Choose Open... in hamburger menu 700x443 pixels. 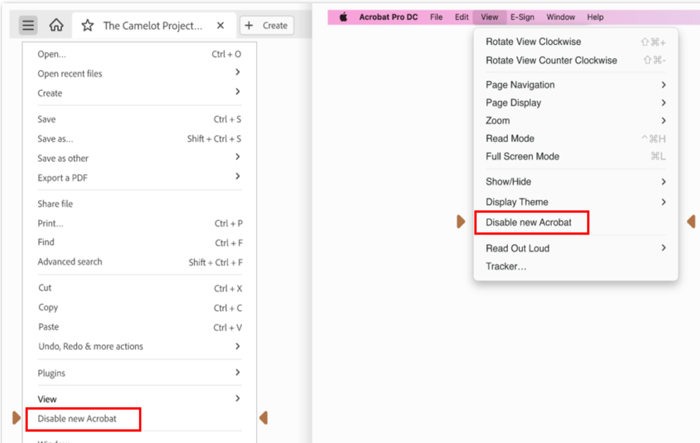tap(139, 54)
